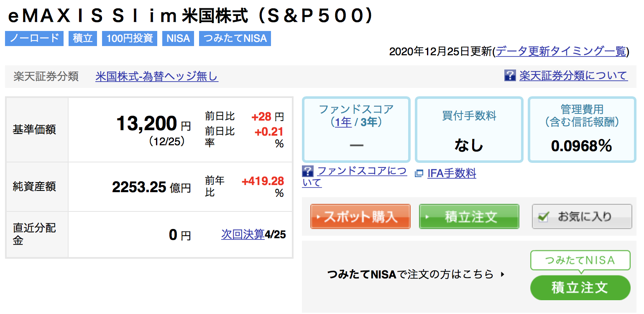The image size is (644, 314).
Task: Click the question mark icon beside 楽天証券分類について
Action: pyautogui.click(x=510, y=75)
